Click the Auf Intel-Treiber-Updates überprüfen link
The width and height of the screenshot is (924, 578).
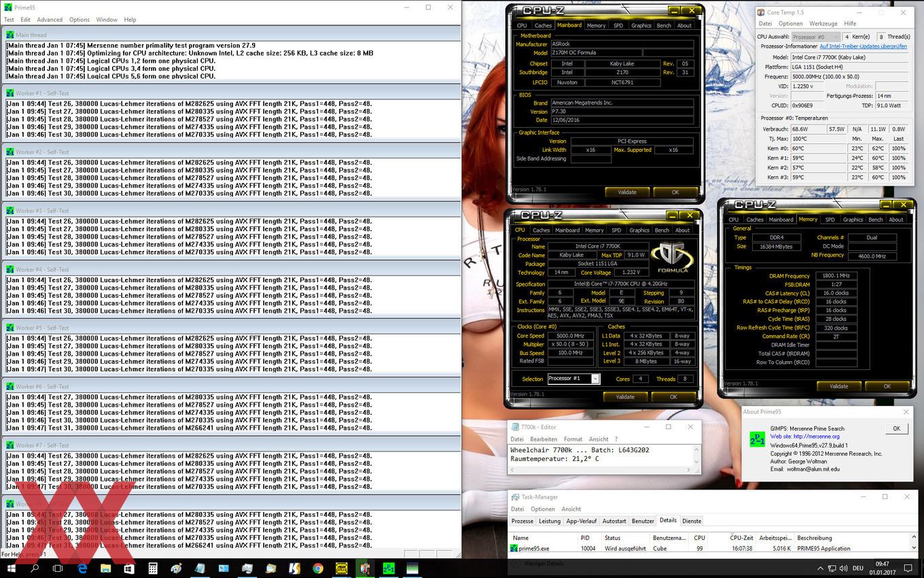tap(863, 46)
